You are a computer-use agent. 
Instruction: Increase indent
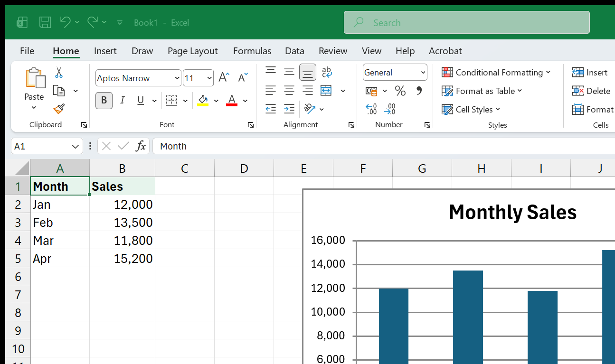tap(289, 109)
